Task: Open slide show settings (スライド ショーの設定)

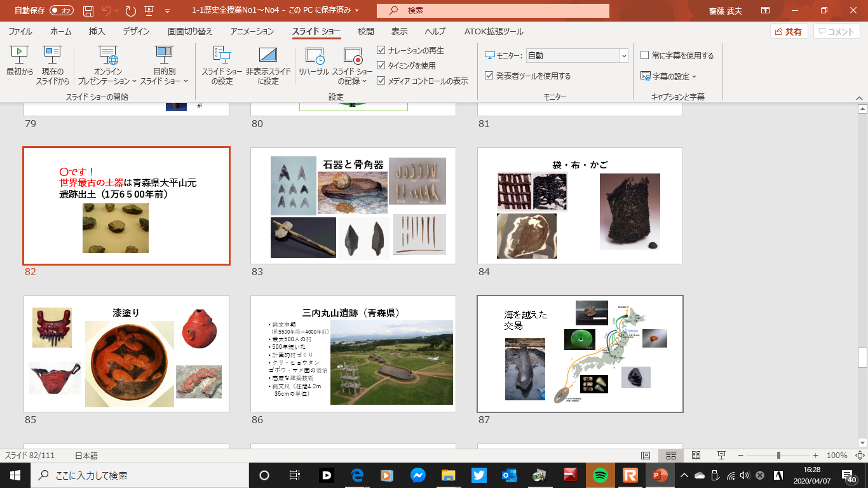Action: click(222, 65)
